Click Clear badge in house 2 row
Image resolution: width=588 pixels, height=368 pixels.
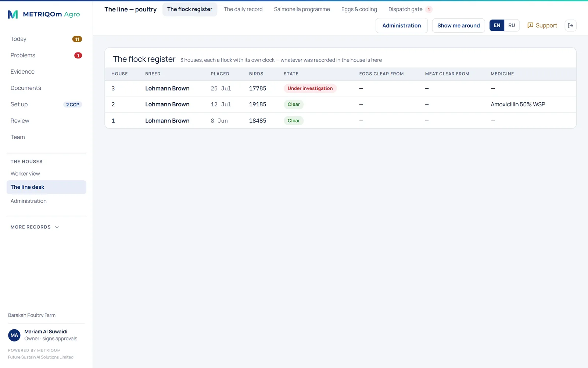coord(294,105)
